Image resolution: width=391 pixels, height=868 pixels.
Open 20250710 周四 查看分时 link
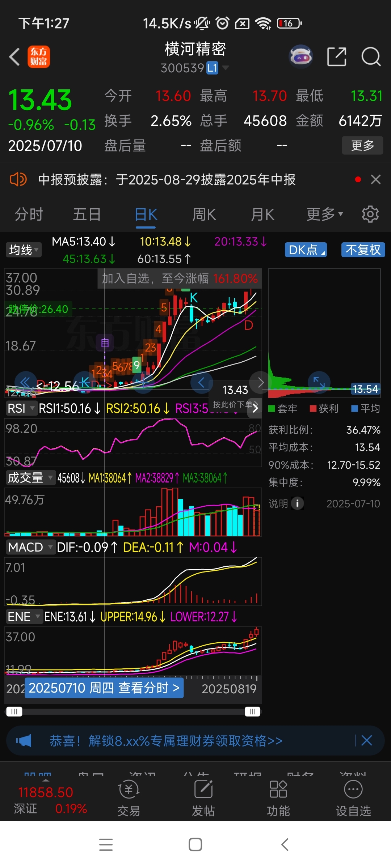tap(104, 688)
